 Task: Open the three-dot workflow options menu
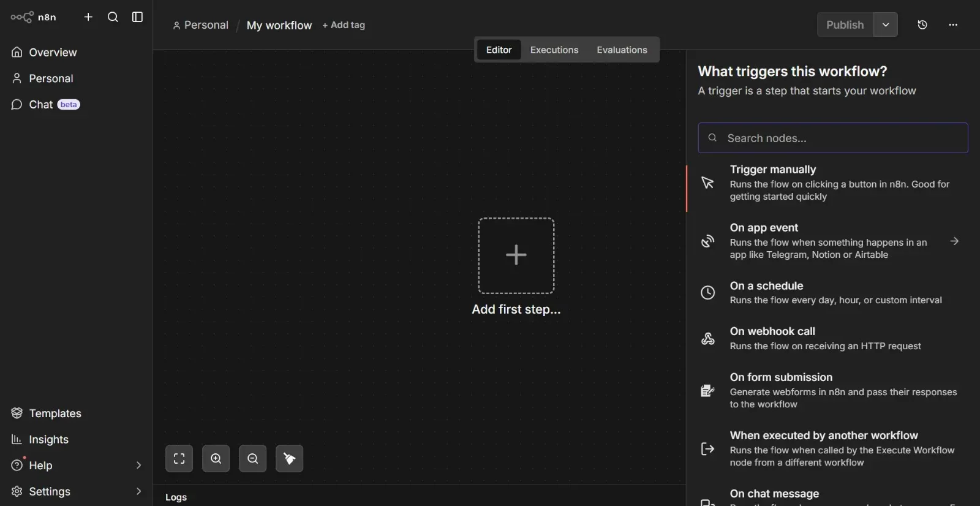953,25
